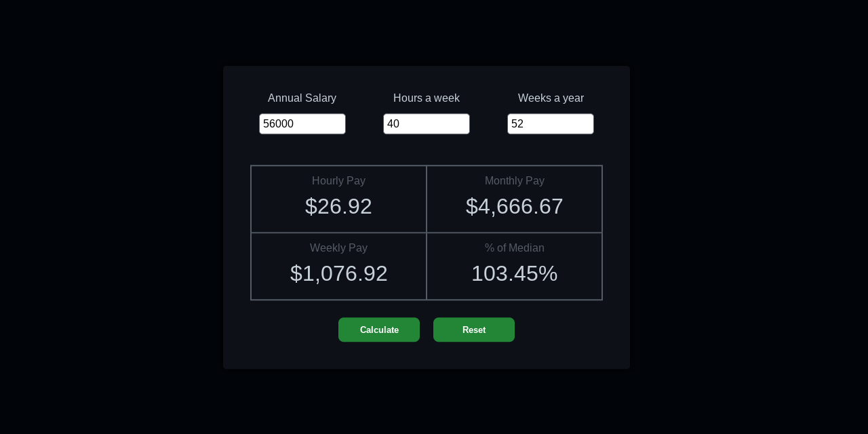Select the Weeks a year field
The width and height of the screenshot is (868, 434).
coord(550,124)
